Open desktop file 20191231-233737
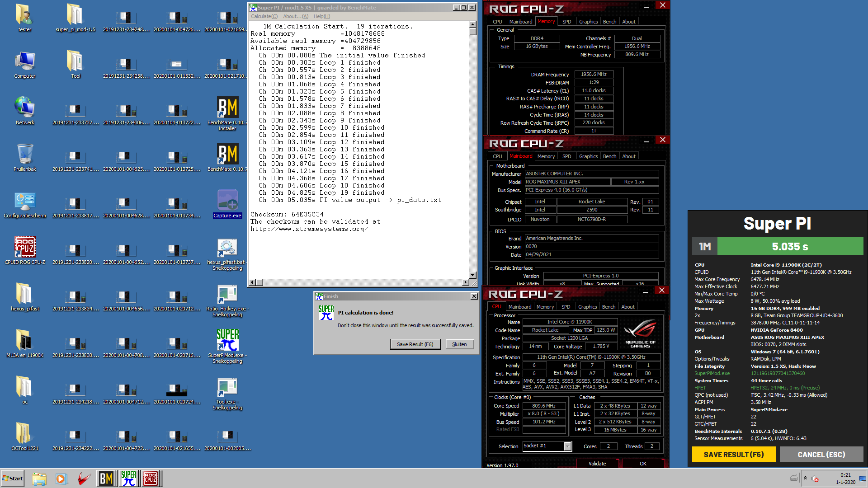 point(75,114)
